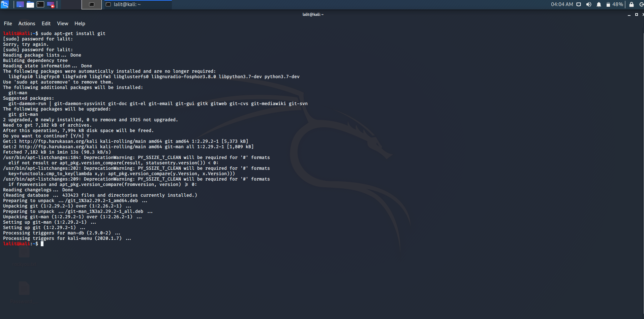Click the screen recorder launcher icon
The height and width of the screenshot is (319, 644).
51,4
